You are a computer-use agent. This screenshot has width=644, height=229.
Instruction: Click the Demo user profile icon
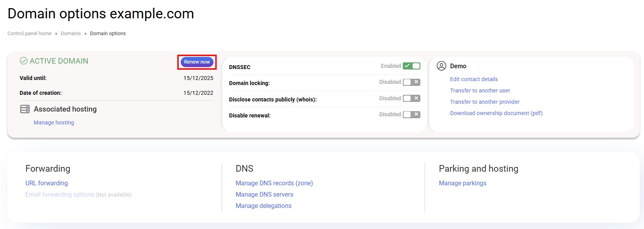(x=441, y=66)
